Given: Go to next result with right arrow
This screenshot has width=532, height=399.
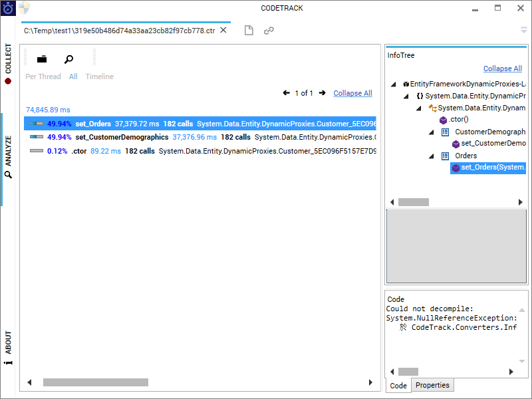Looking at the screenshot, I should (x=322, y=92).
